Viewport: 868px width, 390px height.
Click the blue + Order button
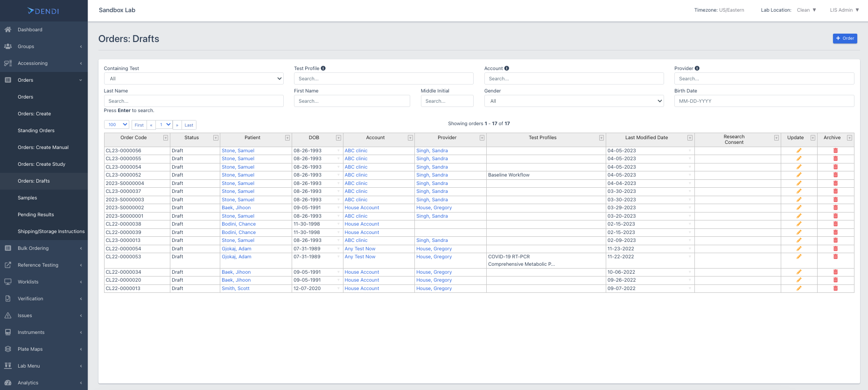pyautogui.click(x=845, y=38)
